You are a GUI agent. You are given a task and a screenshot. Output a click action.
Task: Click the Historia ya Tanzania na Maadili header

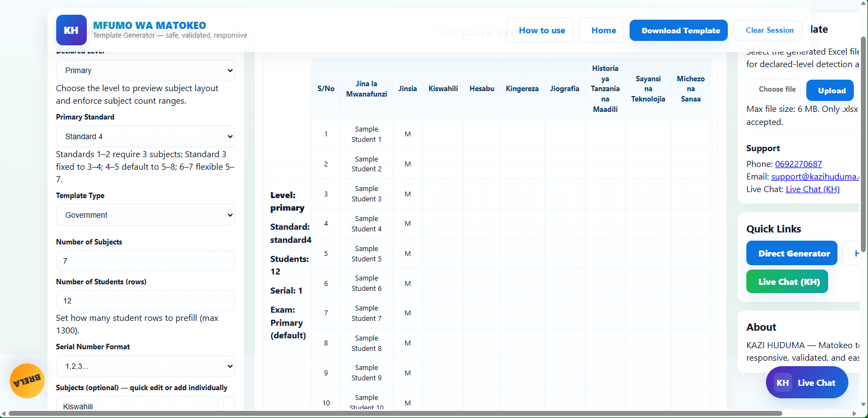605,89
